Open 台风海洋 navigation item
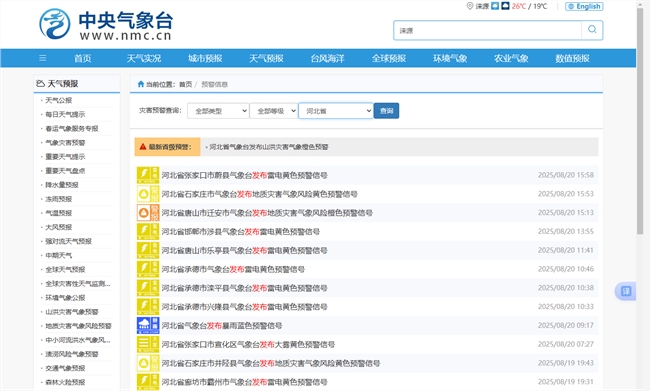This screenshot has width=650, height=391. (x=327, y=58)
